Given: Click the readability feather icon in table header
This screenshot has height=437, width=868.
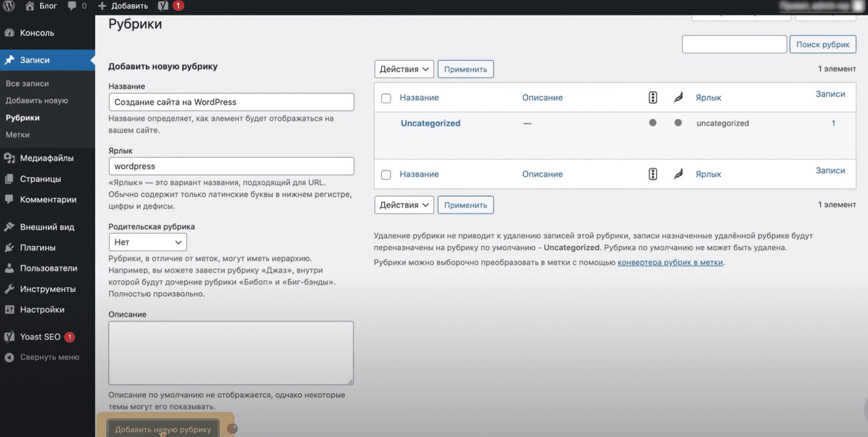Looking at the screenshot, I should point(678,97).
